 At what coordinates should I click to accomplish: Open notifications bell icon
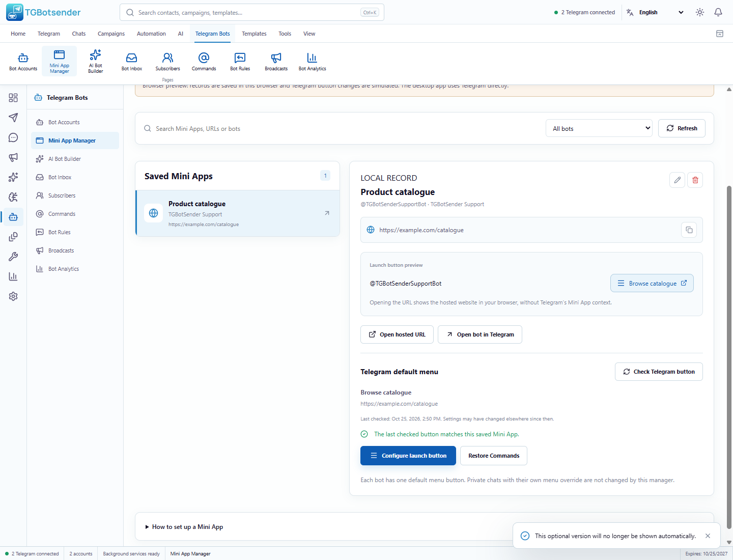(718, 12)
